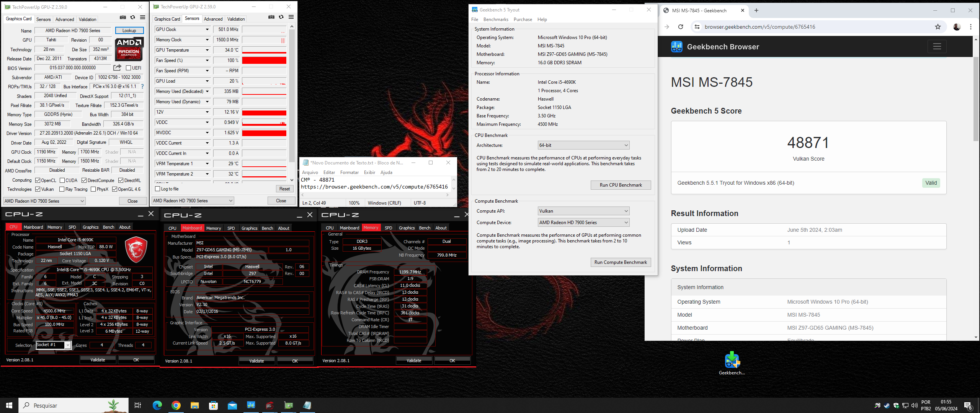Expand the VDDC Current sensor dropdown
Viewport: 980px width, 413px height.
(207, 143)
